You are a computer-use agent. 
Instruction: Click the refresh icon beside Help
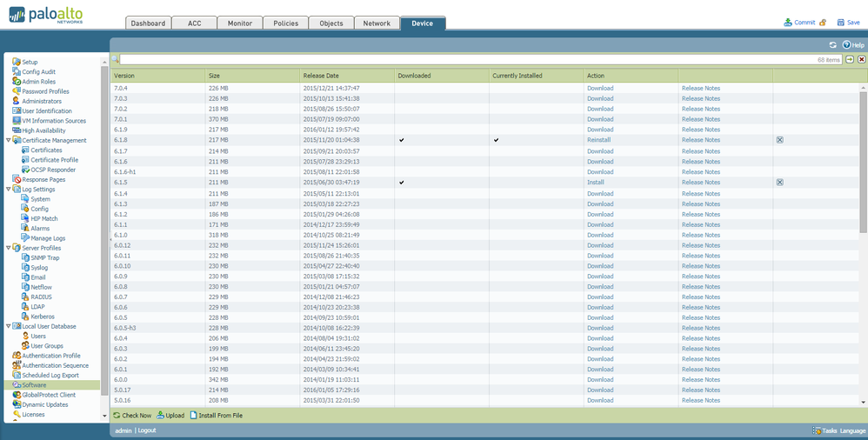click(833, 44)
